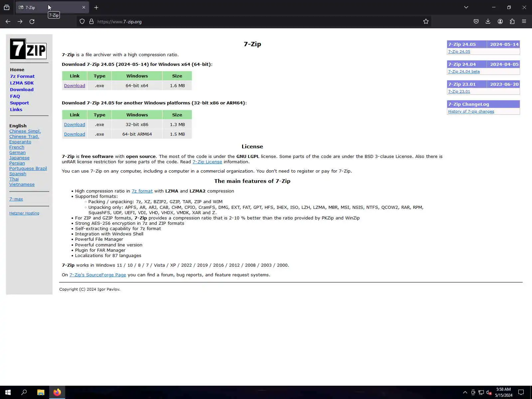Open the 7-Zip 24.05 news link
Screen dimensions: 532x399
(x=459, y=52)
